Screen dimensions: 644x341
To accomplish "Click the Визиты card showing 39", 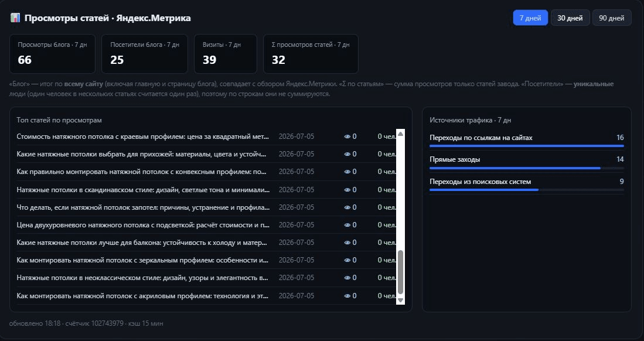I will click(226, 53).
